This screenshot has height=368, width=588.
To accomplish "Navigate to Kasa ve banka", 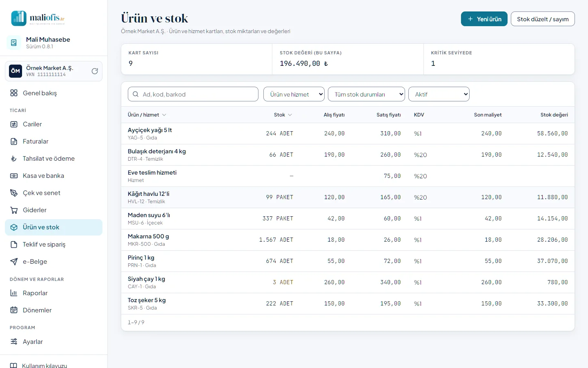I will point(53,176).
